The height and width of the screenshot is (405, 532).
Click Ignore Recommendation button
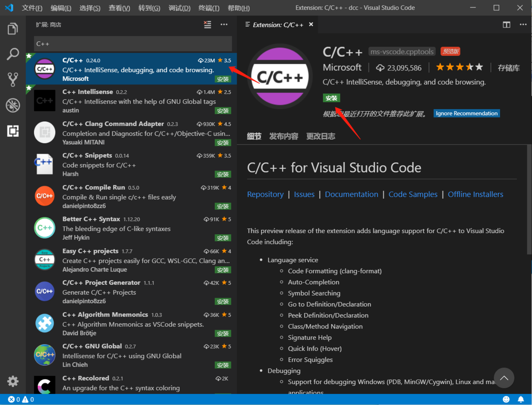467,113
